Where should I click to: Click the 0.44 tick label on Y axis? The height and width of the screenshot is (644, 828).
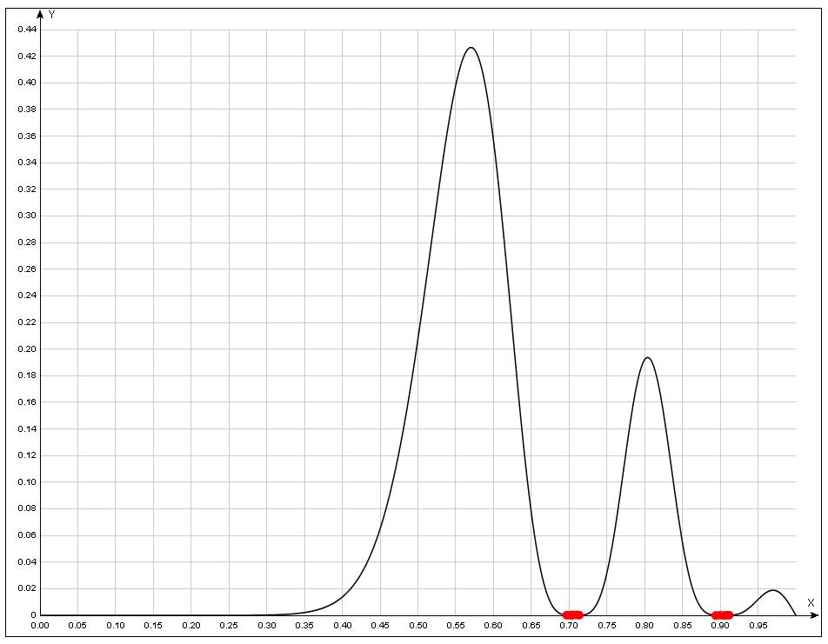(27, 30)
